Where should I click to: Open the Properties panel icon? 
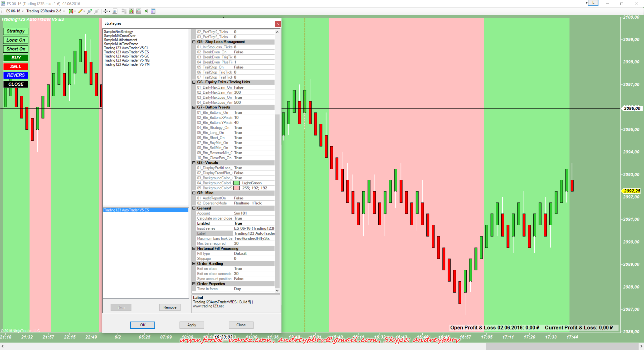click(153, 11)
